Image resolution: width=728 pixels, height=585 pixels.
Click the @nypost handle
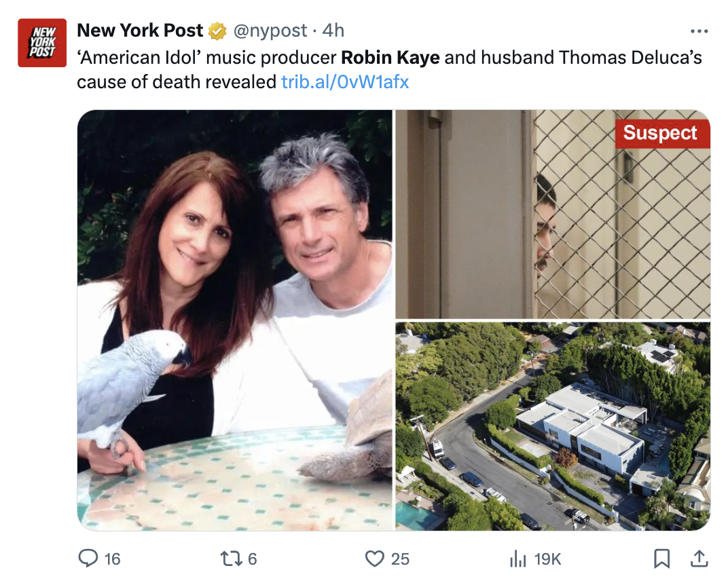coord(269,31)
